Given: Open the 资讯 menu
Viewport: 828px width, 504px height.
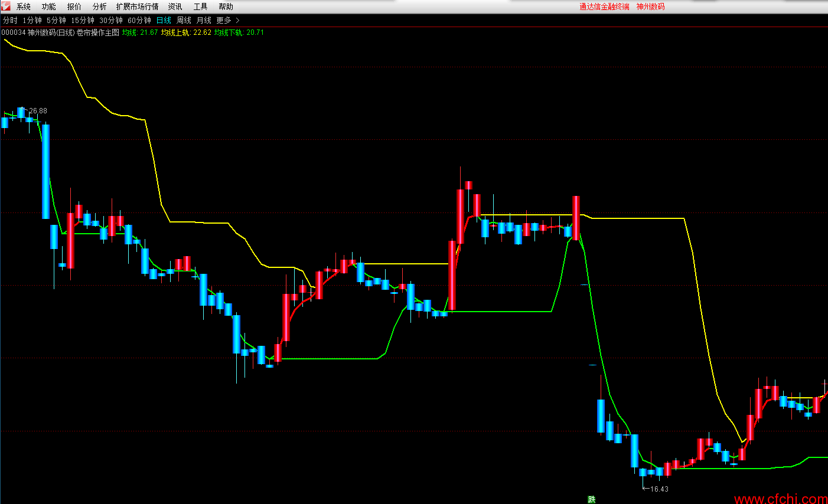Looking at the screenshot, I should tap(175, 6).
